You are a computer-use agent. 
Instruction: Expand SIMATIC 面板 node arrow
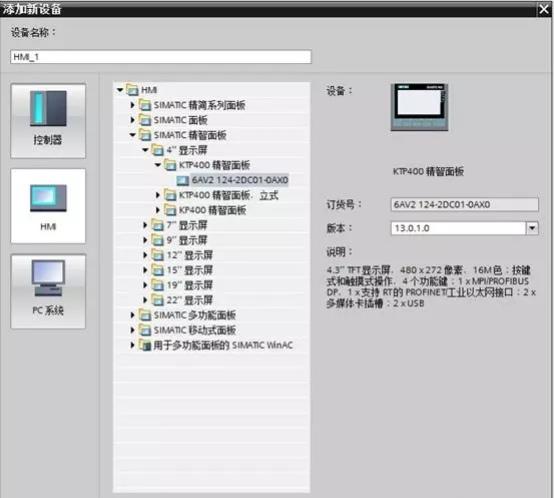[x=132, y=120]
